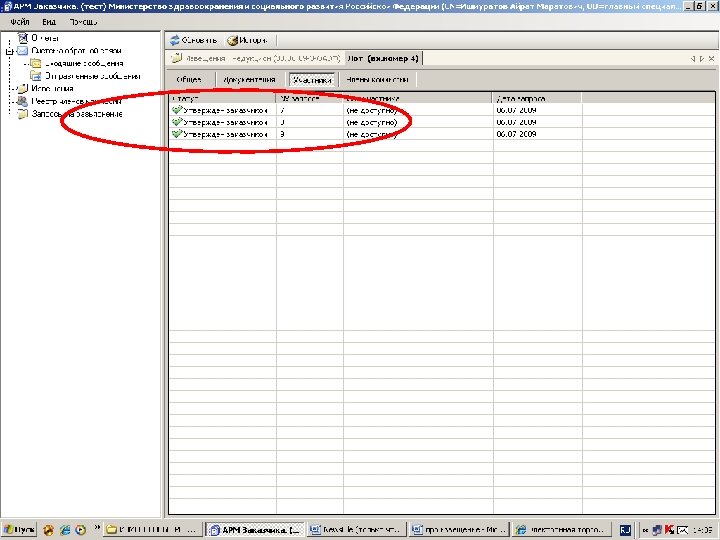Click request number 7 cell
720x540 pixels.
pos(309,110)
